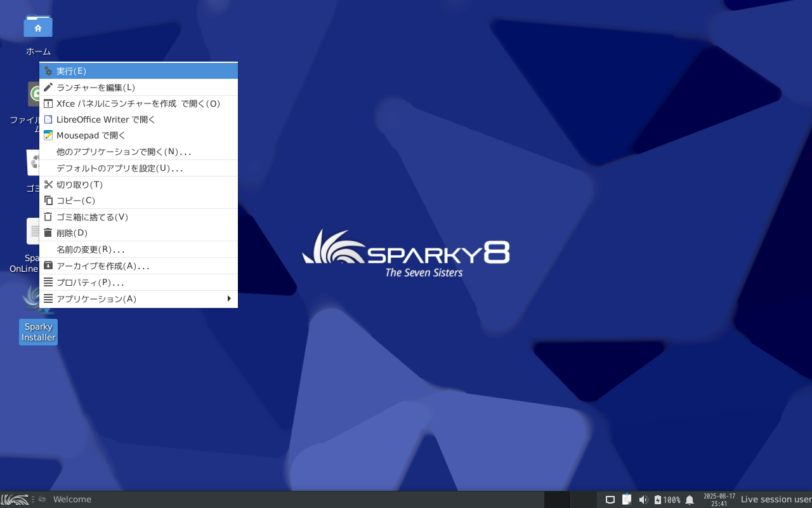Activate the Welcome window taskbar button

tap(65, 500)
